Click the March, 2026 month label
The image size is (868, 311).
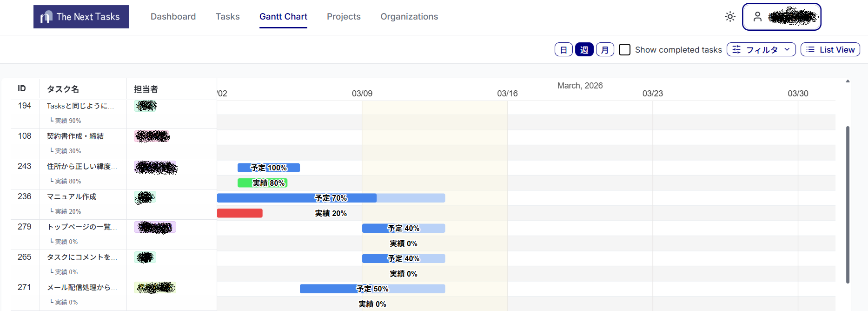click(580, 86)
